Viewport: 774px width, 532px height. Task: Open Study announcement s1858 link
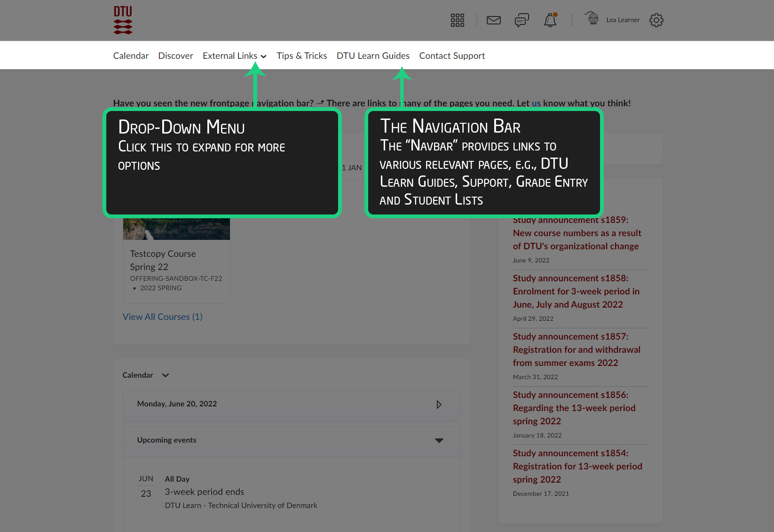[x=576, y=291]
